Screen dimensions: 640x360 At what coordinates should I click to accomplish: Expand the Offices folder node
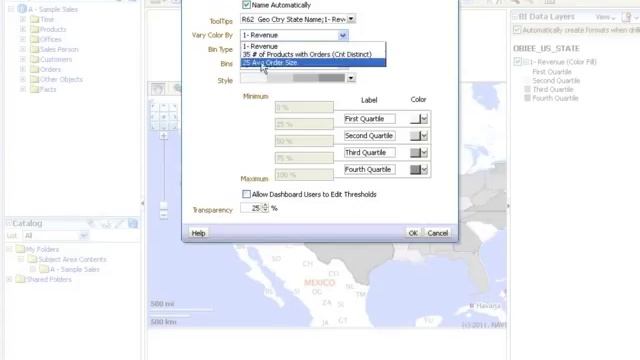(x=23, y=39)
